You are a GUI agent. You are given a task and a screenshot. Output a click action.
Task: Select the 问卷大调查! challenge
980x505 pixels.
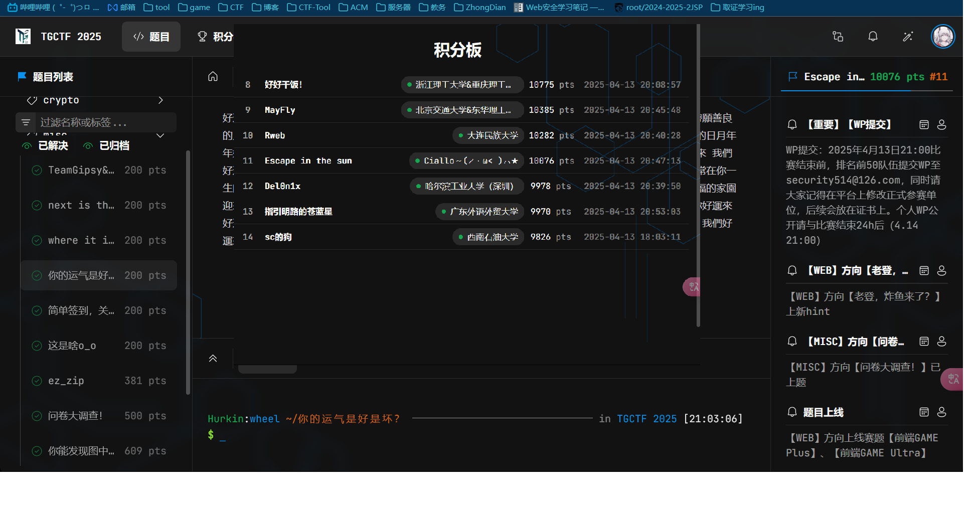(99, 416)
